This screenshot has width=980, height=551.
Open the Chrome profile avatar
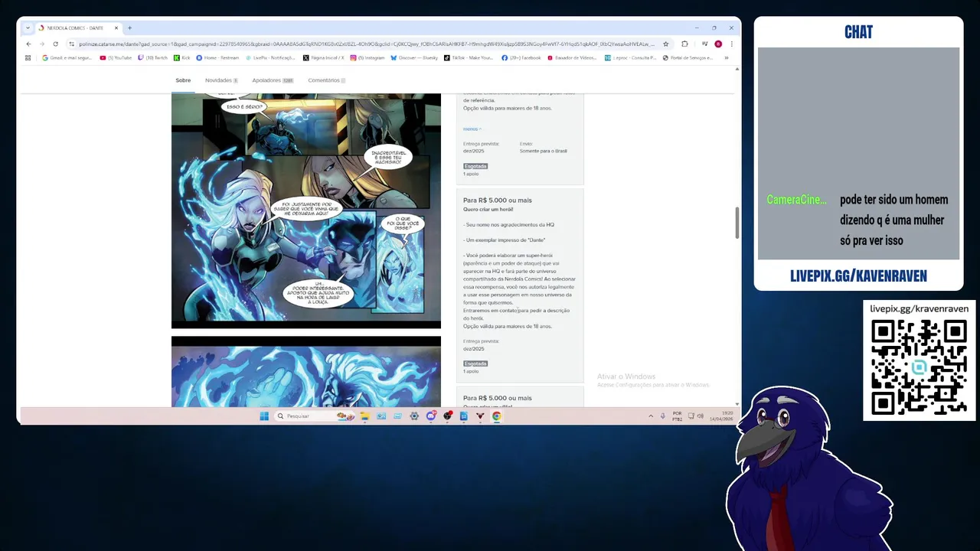tap(718, 44)
